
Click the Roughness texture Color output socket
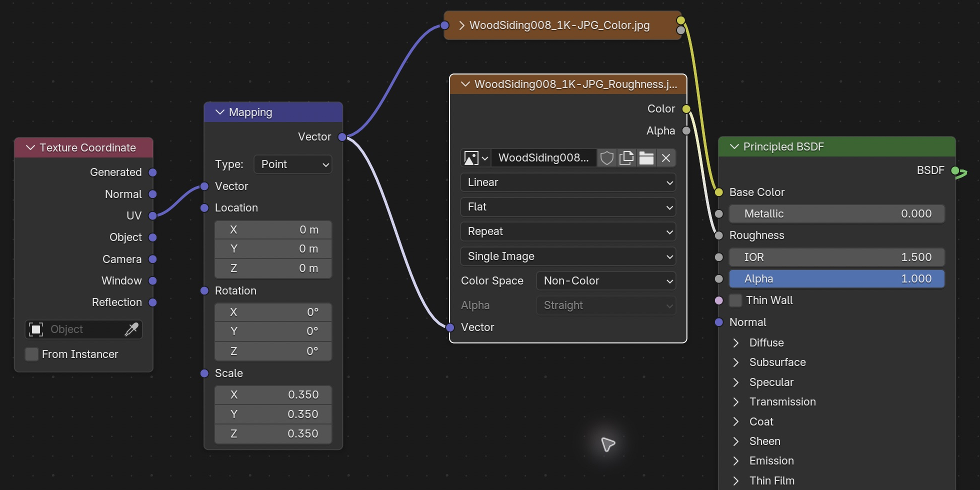(x=686, y=109)
